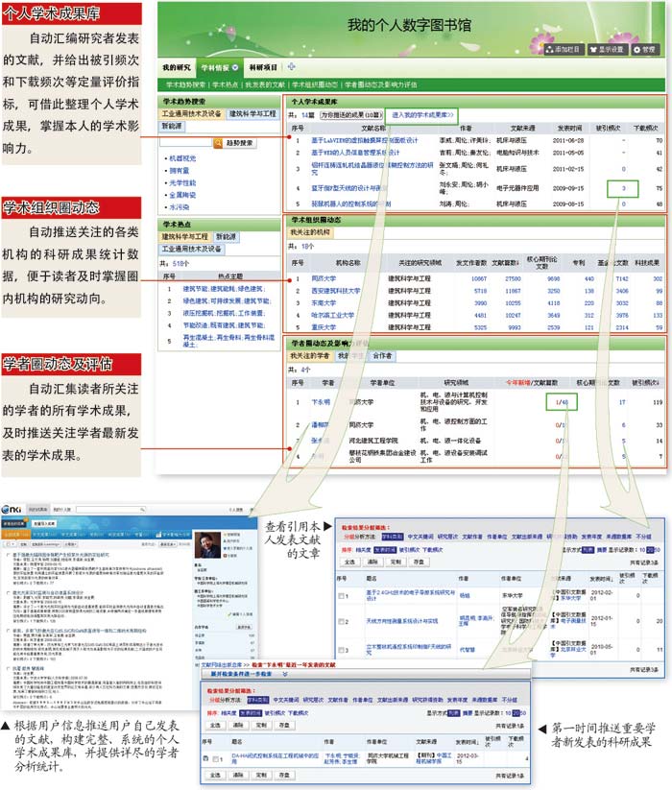
Task: Open the 光学性能 keyword link
Action: click(182, 183)
